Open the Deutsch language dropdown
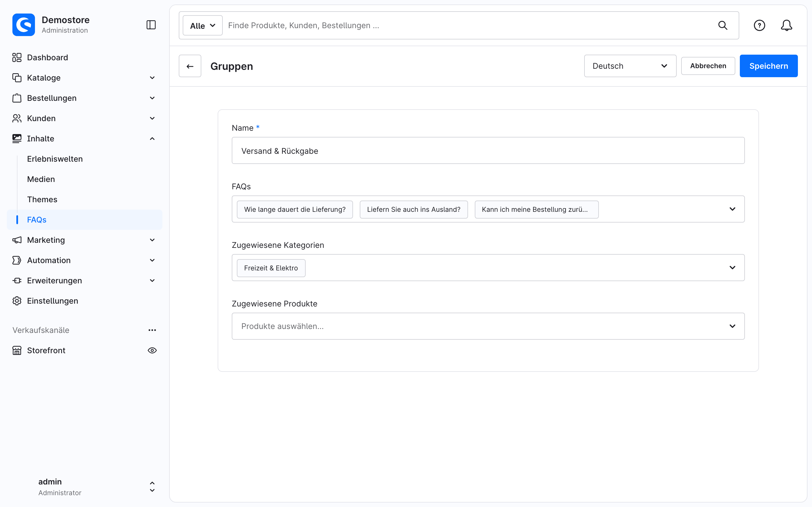Viewport: 812px width, 507px height. pyautogui.click(x=630, y=66)
